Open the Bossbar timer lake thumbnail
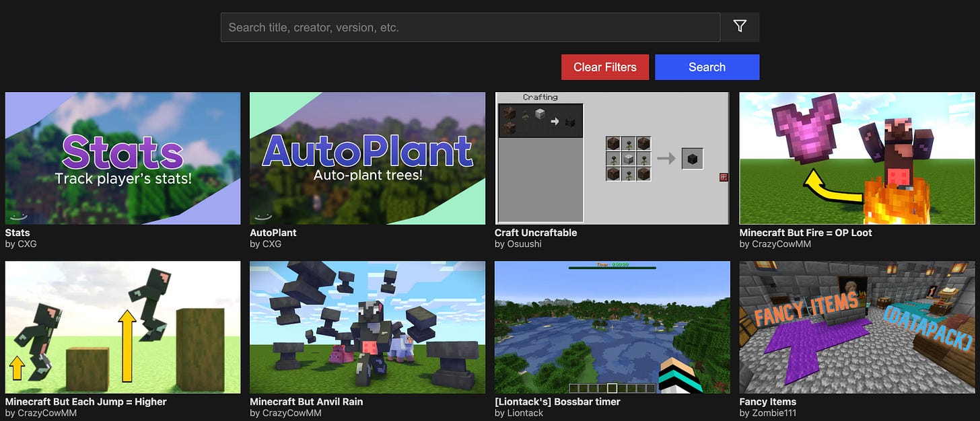This screenshot has width=980, height=421. tap(612, 328)
